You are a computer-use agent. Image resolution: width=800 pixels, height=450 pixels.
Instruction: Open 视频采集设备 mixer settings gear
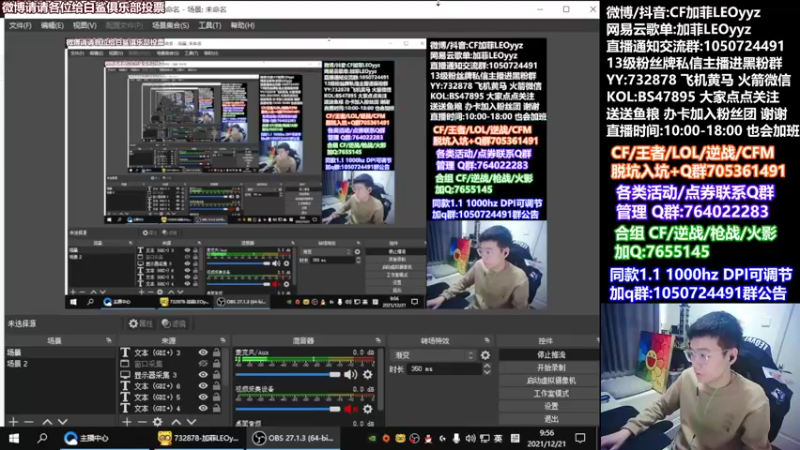point(367,409)
